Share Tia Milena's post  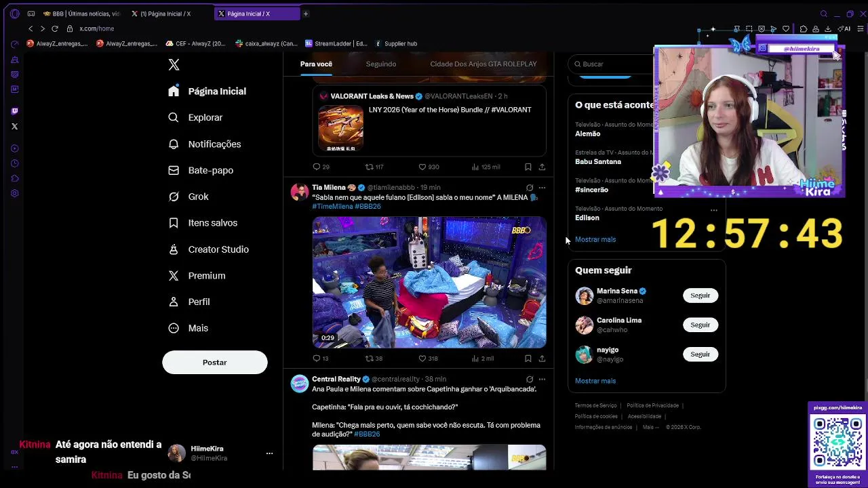542,359
